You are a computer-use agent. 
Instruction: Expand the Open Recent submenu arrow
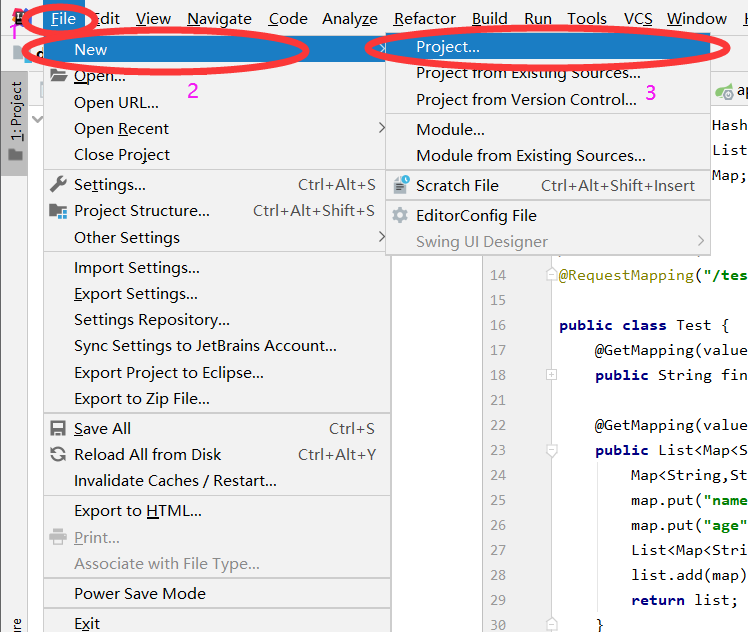point(381,127)
